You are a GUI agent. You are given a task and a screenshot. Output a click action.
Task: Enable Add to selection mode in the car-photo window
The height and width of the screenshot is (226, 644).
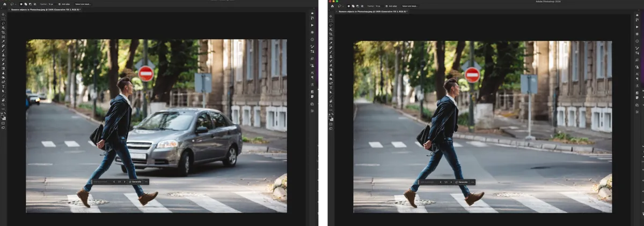pos(26,4)
